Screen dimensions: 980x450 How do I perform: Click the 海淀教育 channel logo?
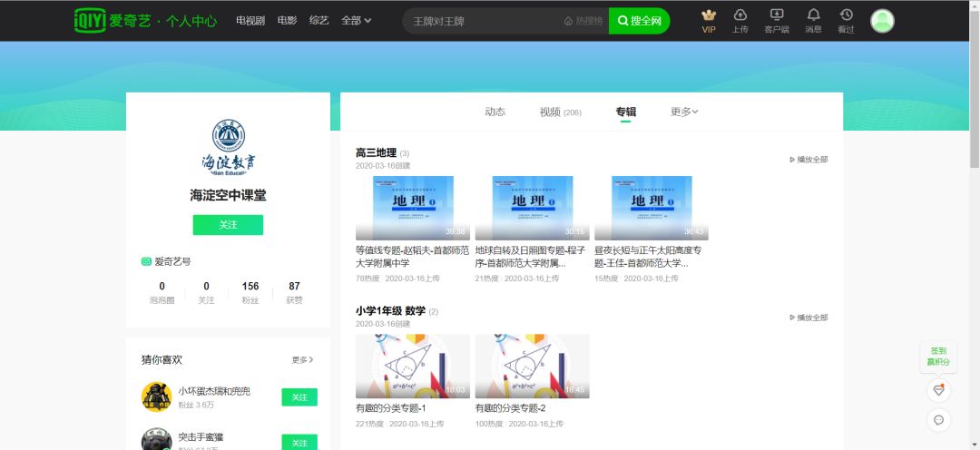tap(228, 148)
